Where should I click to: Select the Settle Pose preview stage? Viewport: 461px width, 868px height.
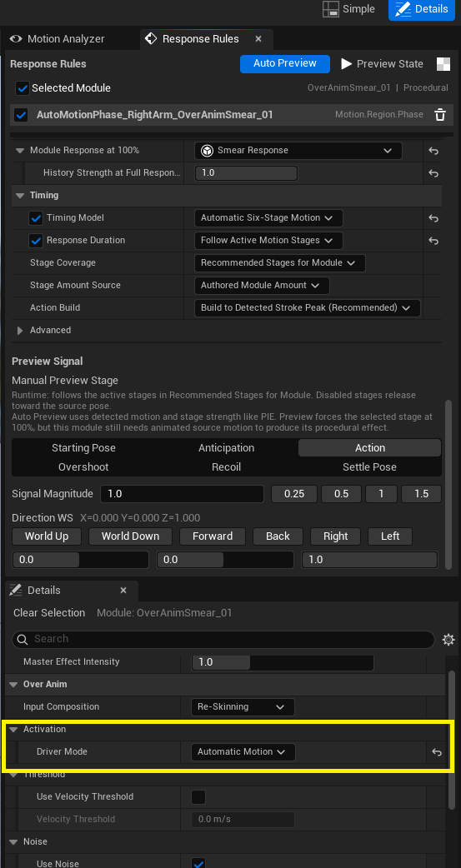[369, 466]
